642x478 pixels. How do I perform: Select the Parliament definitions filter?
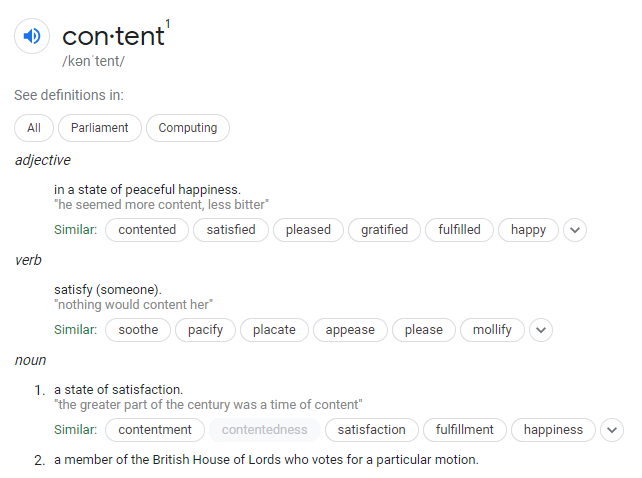(100, 128)
